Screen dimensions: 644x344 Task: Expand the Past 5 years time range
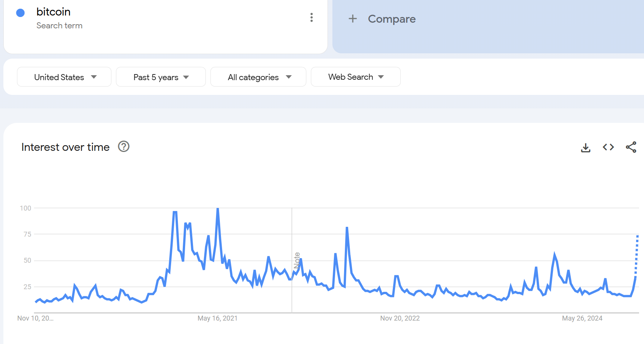coord(161,77)
